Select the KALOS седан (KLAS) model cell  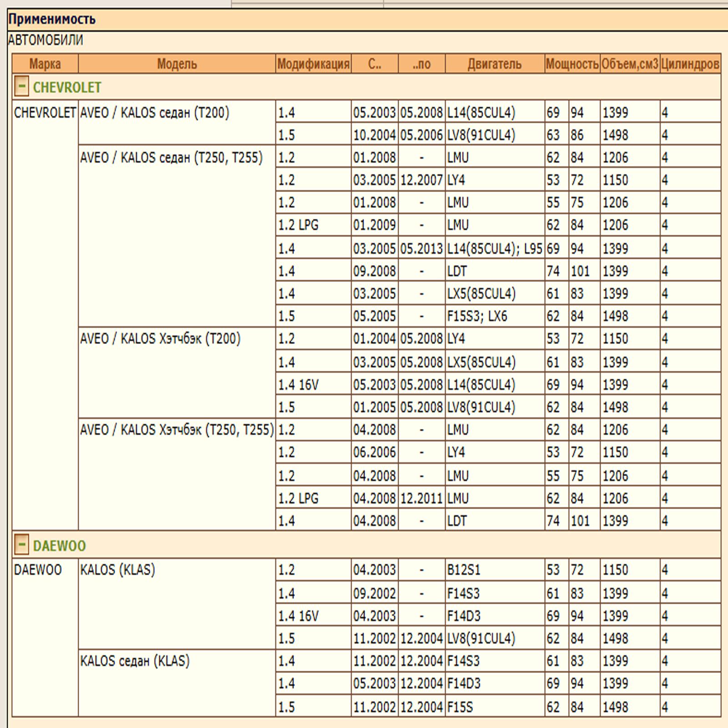click(135, 661)
